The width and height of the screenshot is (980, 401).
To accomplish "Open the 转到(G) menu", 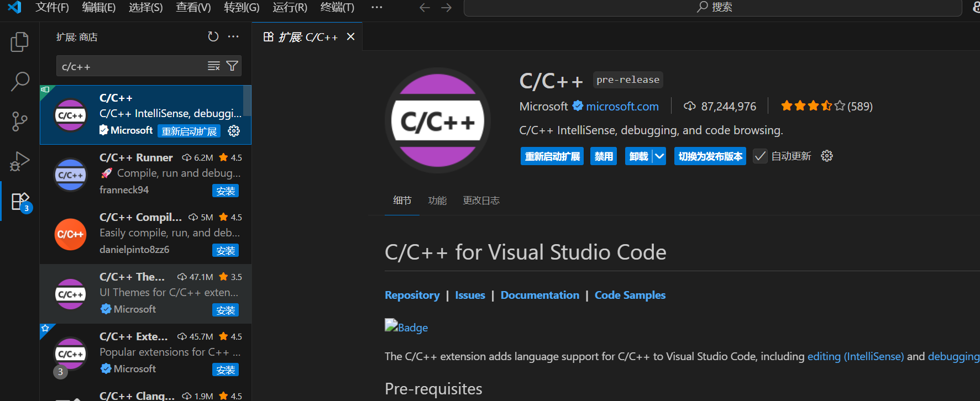I will point(242,7).
